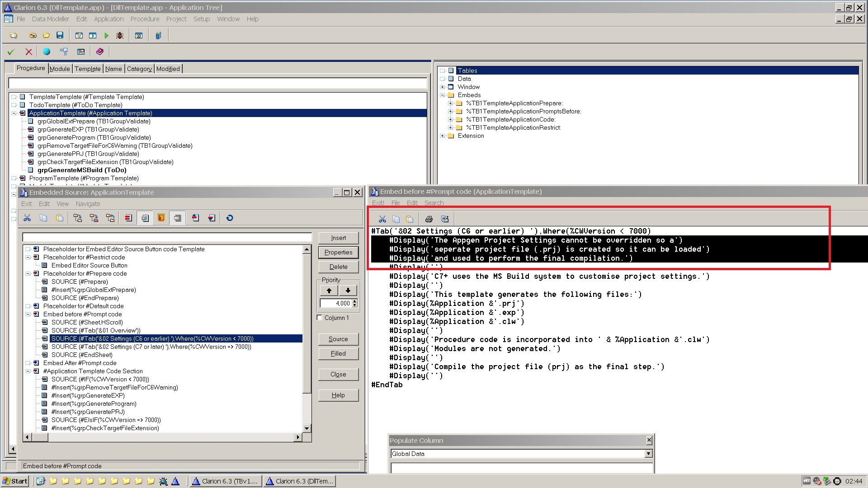Viewport: 868px width, 488px height.
Task: Click the refresh icon in Embedded Source toolbar
Action: click(230, 218)
